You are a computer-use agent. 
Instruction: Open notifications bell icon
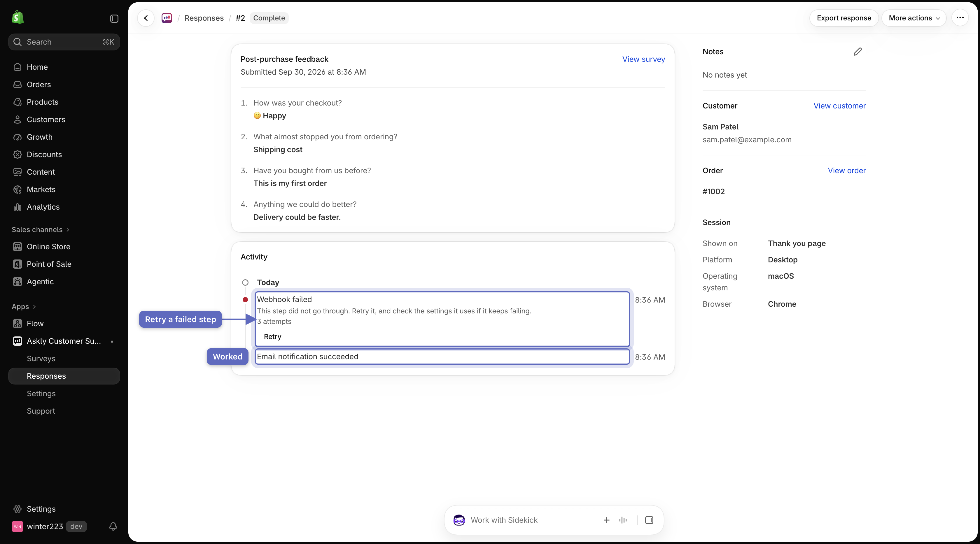click(113, 526)
